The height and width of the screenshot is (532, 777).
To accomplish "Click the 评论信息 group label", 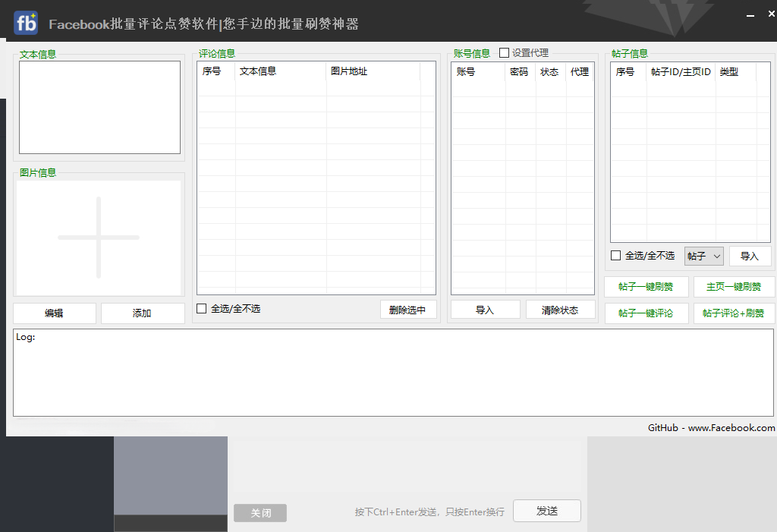I will tap(217, 54).
